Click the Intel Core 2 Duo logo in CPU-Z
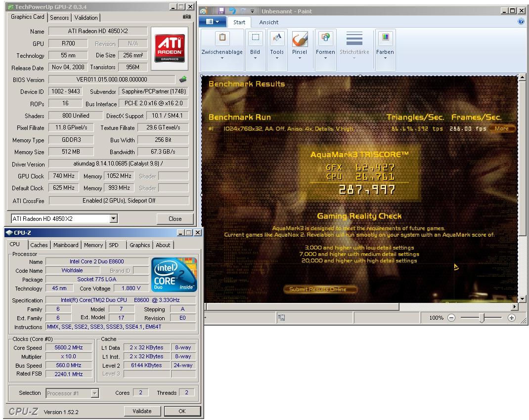Image resolution: width=529 pixels, height=420 pixels. (174, 275)
